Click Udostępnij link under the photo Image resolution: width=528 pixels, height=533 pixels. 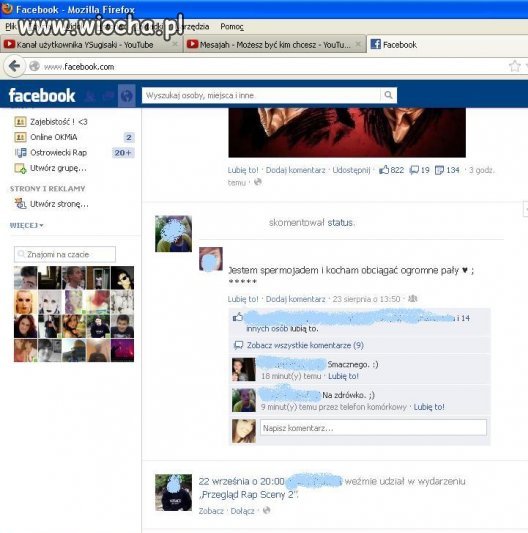pyautogui.click(x=351, y=170)
